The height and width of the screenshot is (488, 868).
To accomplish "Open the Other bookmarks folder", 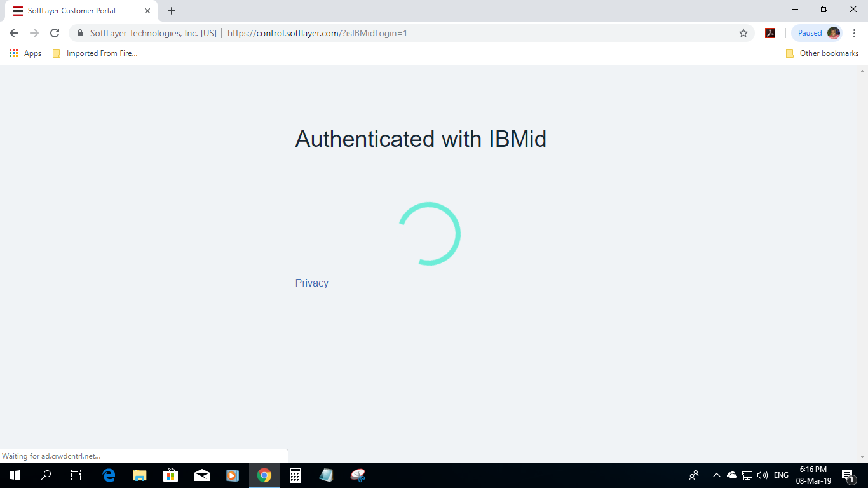I will [x=822, y=53].
